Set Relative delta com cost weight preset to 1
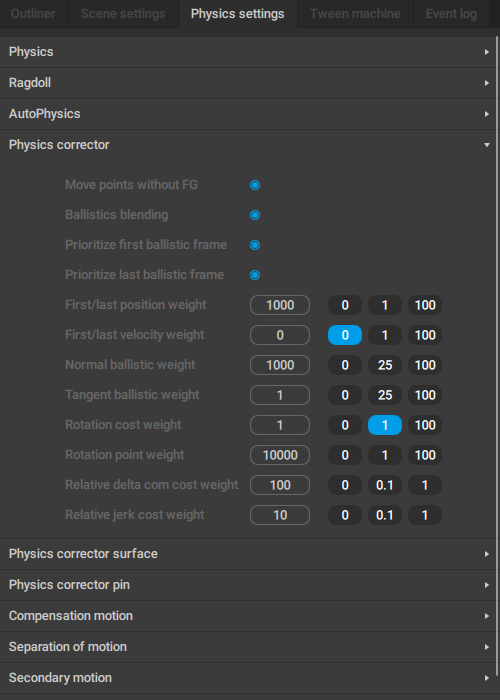The height and width of the screenshot is (700, 500). tap(425, 485)
